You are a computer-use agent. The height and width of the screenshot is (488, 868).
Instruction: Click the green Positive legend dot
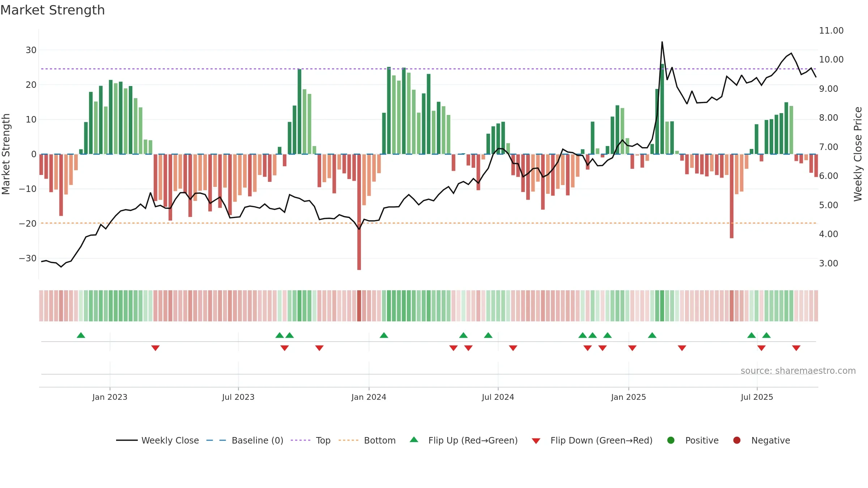coord(671,440)
